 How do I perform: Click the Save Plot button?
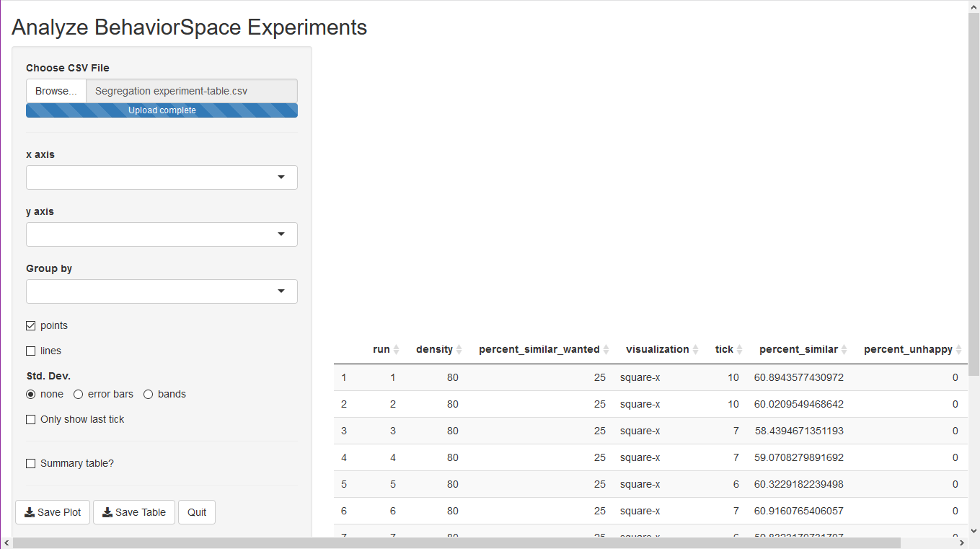pyautogui.click(x=53, y=512)
